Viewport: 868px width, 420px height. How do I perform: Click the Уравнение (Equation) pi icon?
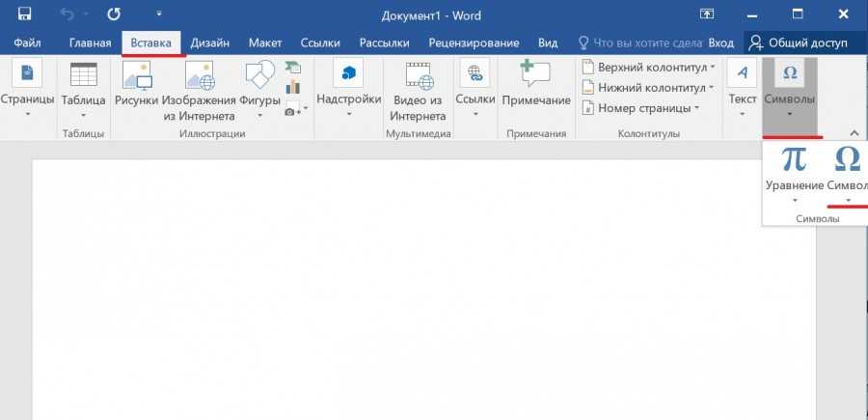[794, 160]
